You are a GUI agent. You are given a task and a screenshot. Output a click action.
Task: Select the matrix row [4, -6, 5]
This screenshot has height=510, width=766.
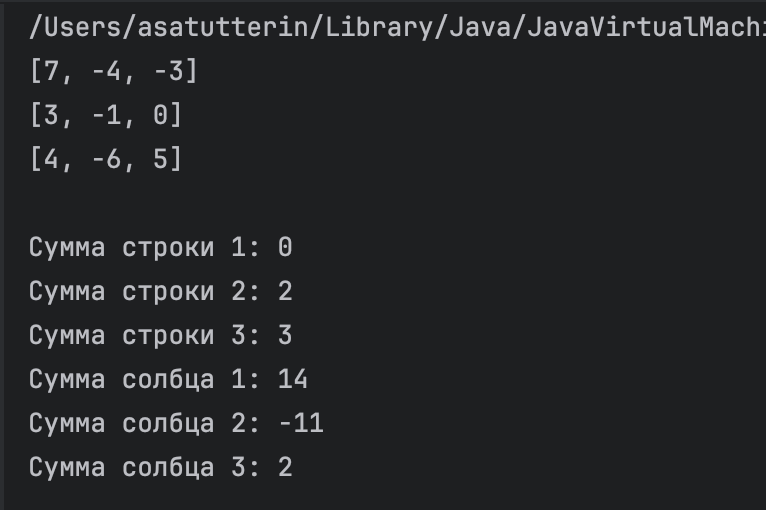click(x=106, y=159)
